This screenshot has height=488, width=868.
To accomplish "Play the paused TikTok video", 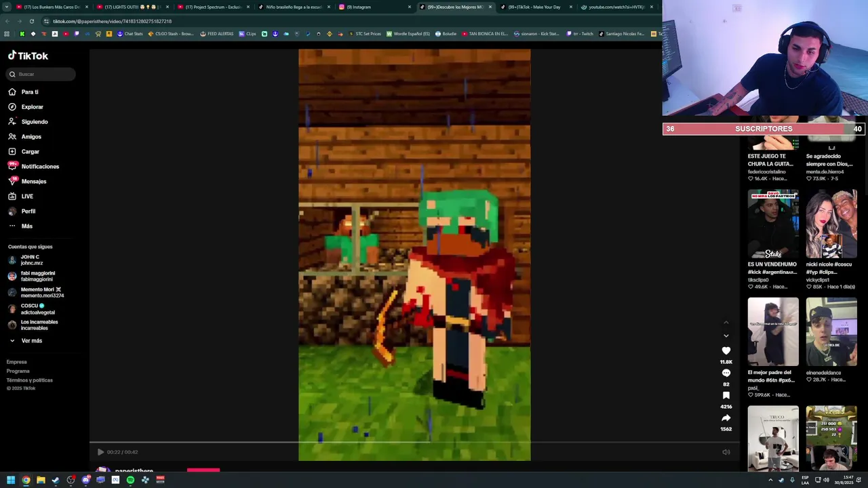I will point(100,452).
